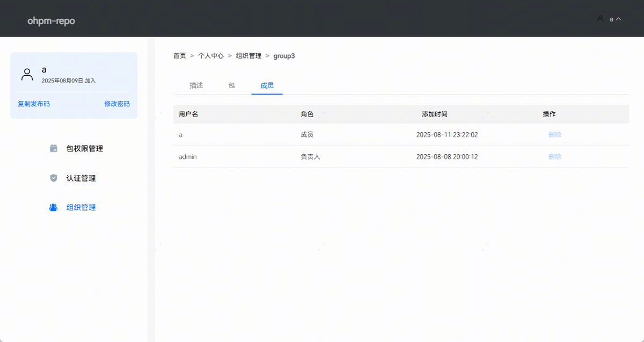Image resolution: width=644 pixels, height=342 pixels.
Task: Delete member 'a' from the group
Action: pos(554,135)
